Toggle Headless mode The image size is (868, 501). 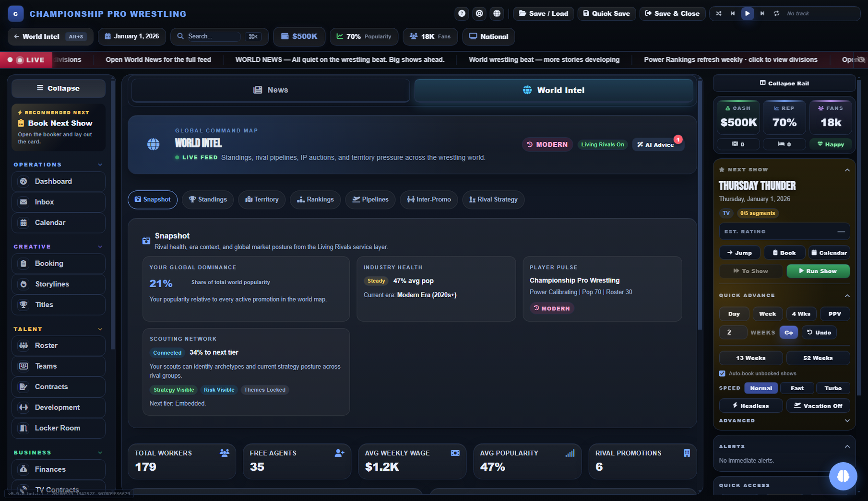click(751, 406)
